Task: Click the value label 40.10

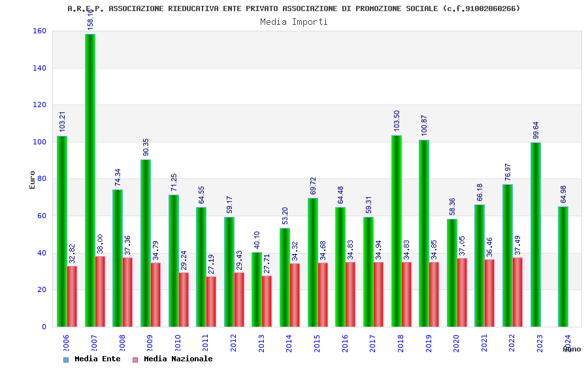Action: (x=257, y=240)
